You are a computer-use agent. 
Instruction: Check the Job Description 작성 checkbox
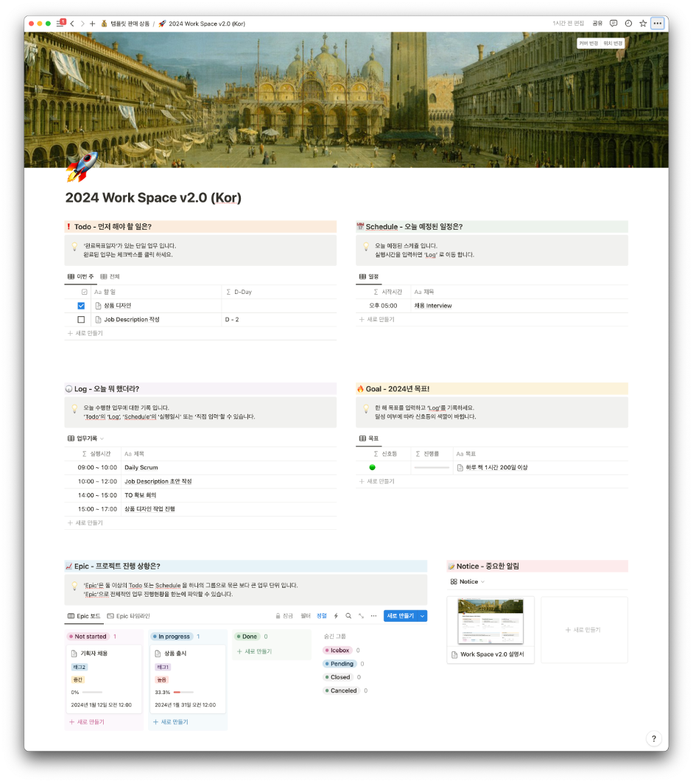click(81, 320)
